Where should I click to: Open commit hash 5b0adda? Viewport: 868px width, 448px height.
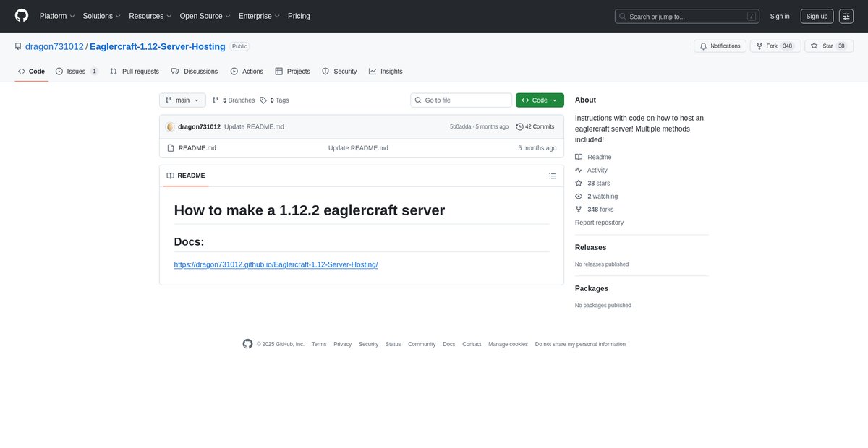[460, 127]
